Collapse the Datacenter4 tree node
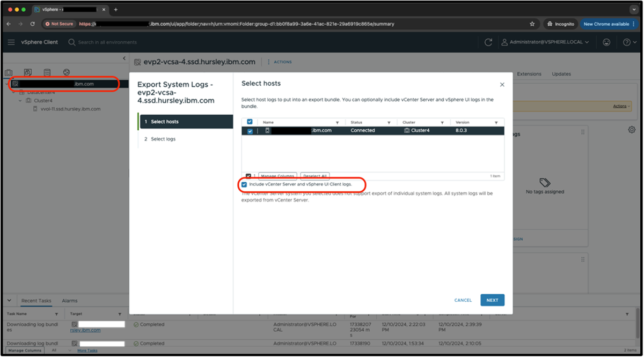The width and height of the screenshot is (644, 358). pos(14,92)
